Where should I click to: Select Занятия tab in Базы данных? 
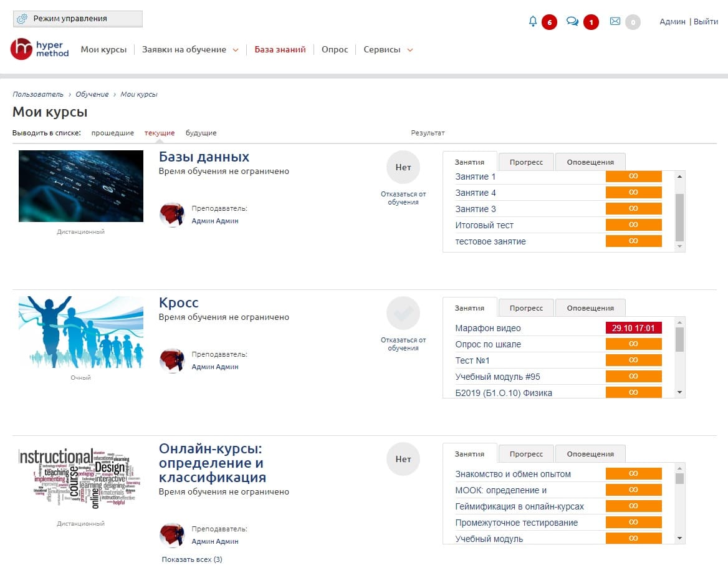click(x=469, y=162)
